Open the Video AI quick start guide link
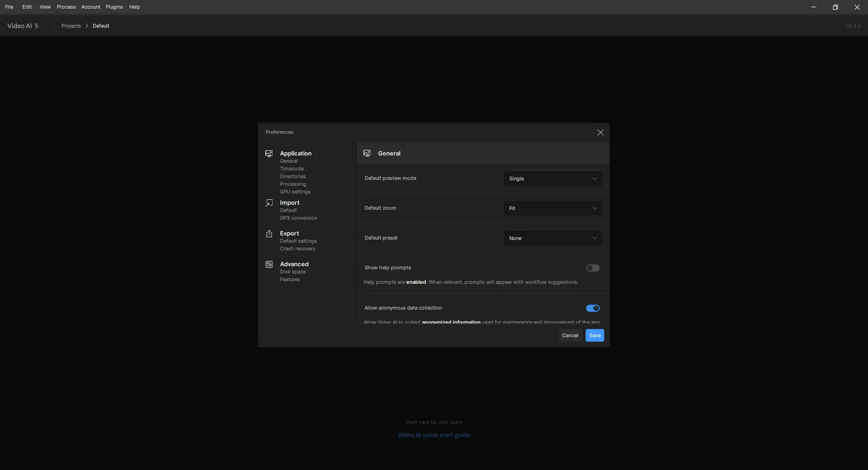The height and width of the screenshot is (470, 868). coord(434,435)
